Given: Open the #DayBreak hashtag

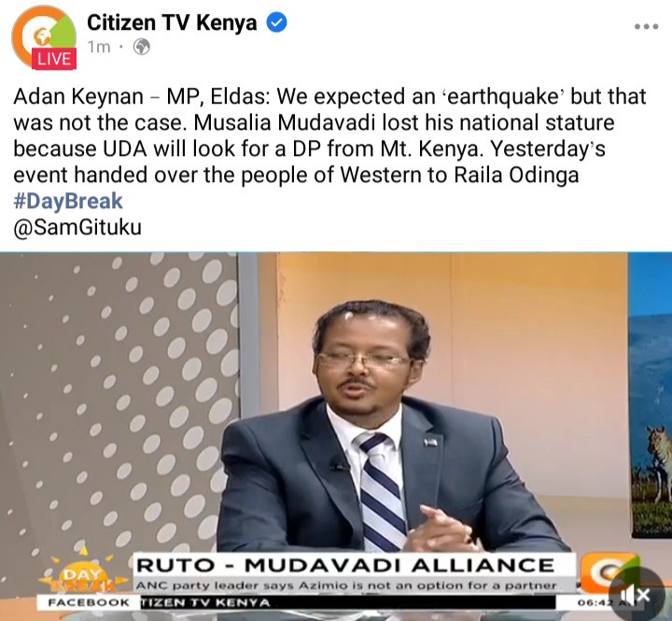Looking at the screenshot, I should coord(68,201).
